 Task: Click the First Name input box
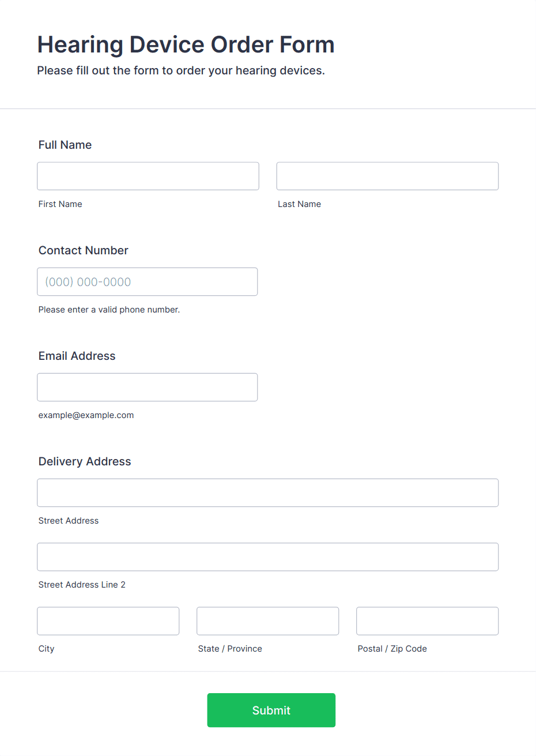pyautogui.click(x=148, y=176)
